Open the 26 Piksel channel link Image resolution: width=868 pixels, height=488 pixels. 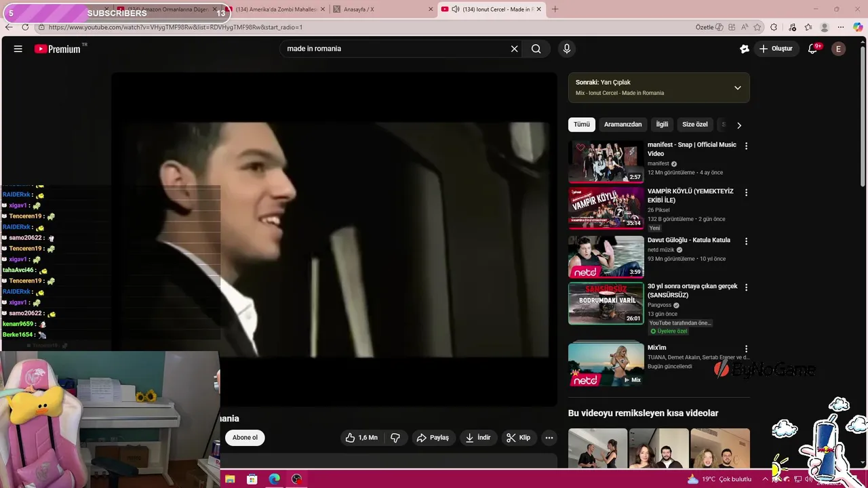click(658, 210)
